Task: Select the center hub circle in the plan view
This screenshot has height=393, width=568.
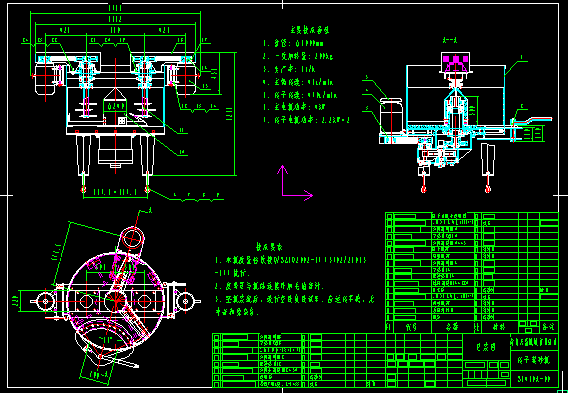Action: tap(116, 300)
